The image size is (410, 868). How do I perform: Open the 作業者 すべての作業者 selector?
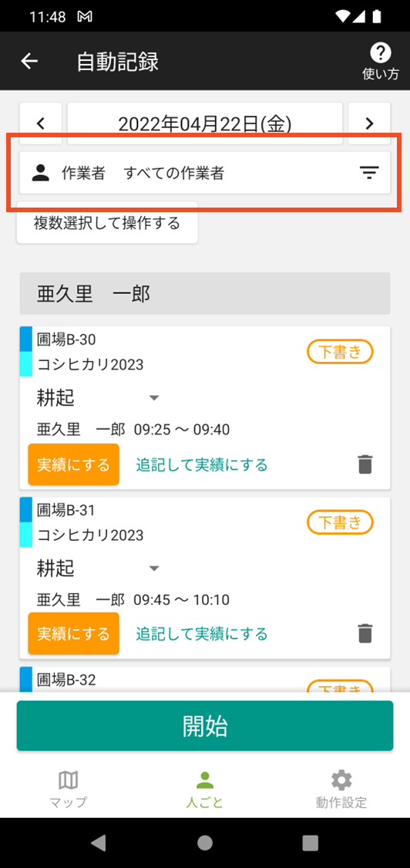tap(205, 173)
